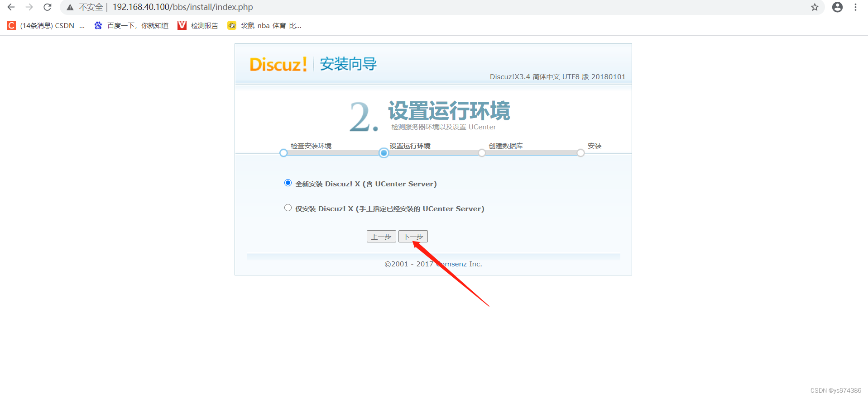Click the 下一步 button

tap(413, 237)
